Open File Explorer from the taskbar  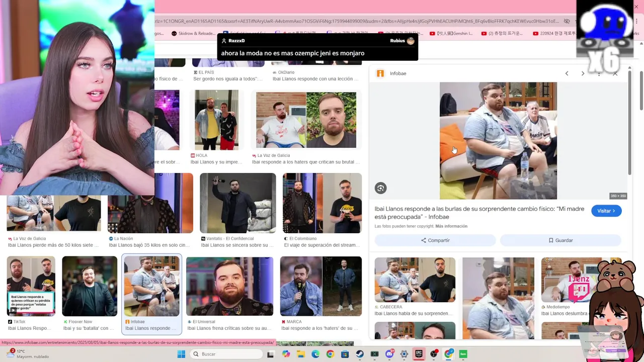[300, 354]
